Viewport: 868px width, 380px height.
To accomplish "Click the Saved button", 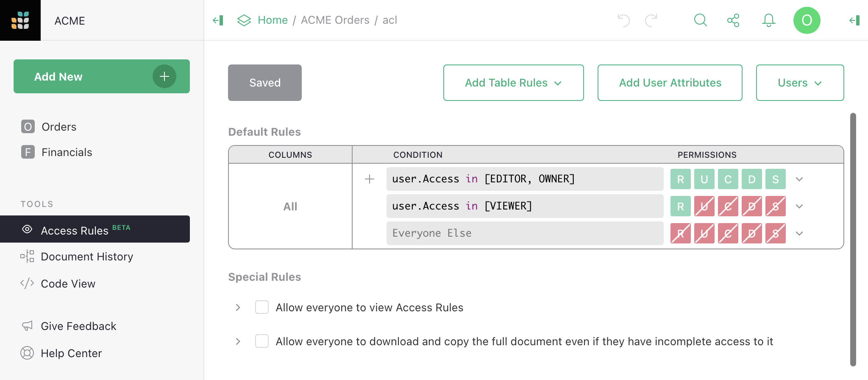I will 265,83.
